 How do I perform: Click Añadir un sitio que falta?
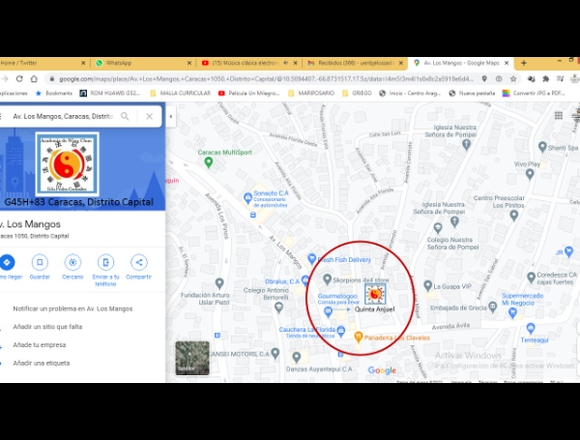click(x=47, y=327)
